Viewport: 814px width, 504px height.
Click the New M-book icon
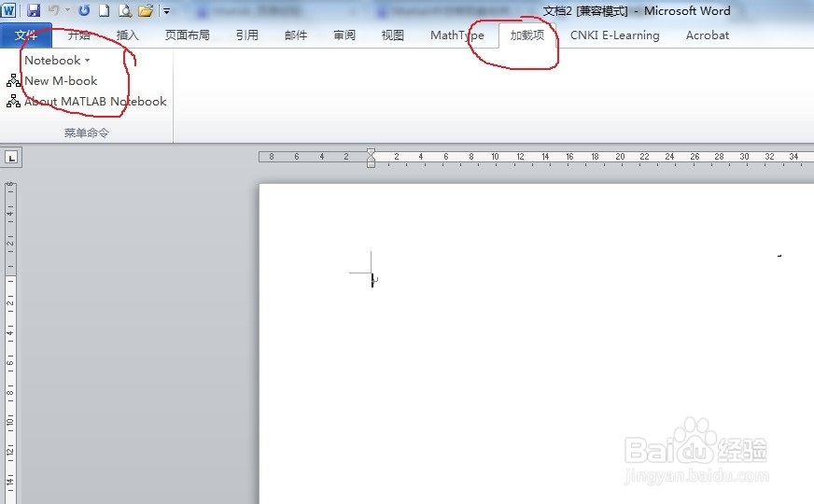pos(13,80)
